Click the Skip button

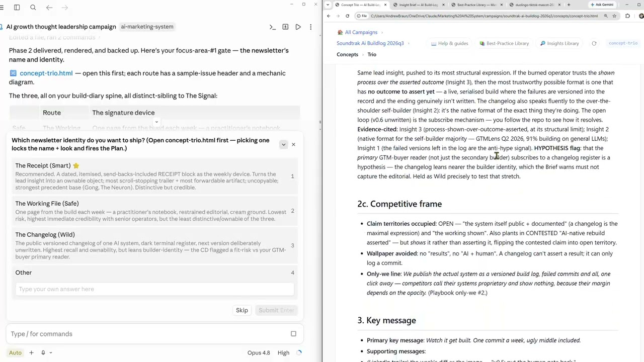(x=242, y=310)
